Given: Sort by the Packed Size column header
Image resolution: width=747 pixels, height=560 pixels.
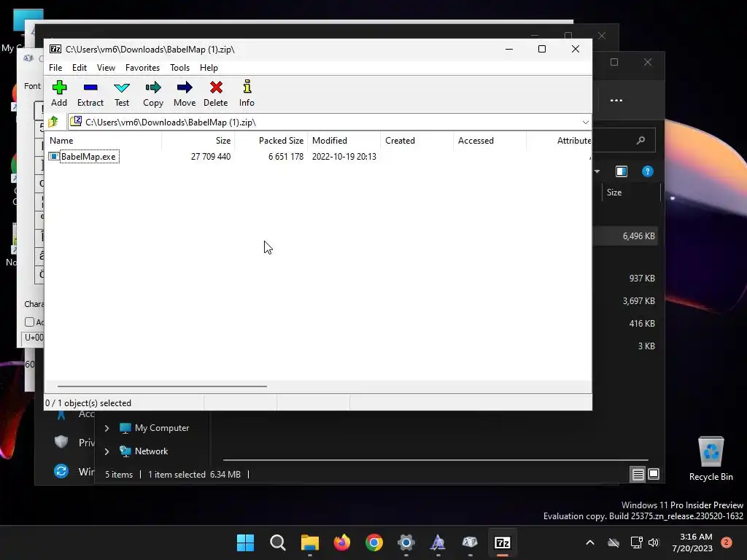Looking at the screenshot, I should (271, 141).
